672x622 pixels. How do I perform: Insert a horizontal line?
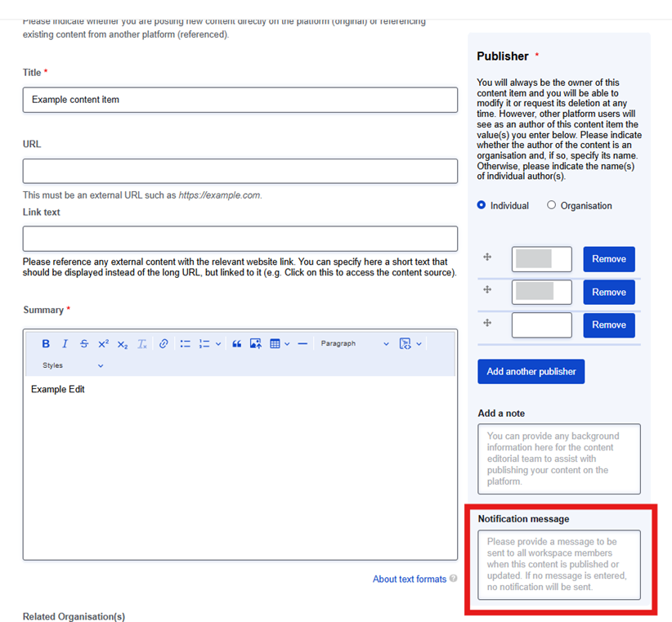302,344
